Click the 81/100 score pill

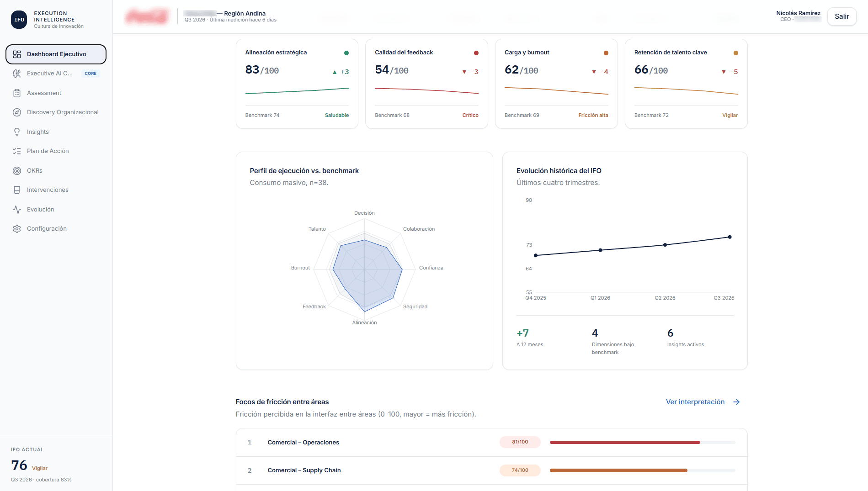tap(520, 442)
